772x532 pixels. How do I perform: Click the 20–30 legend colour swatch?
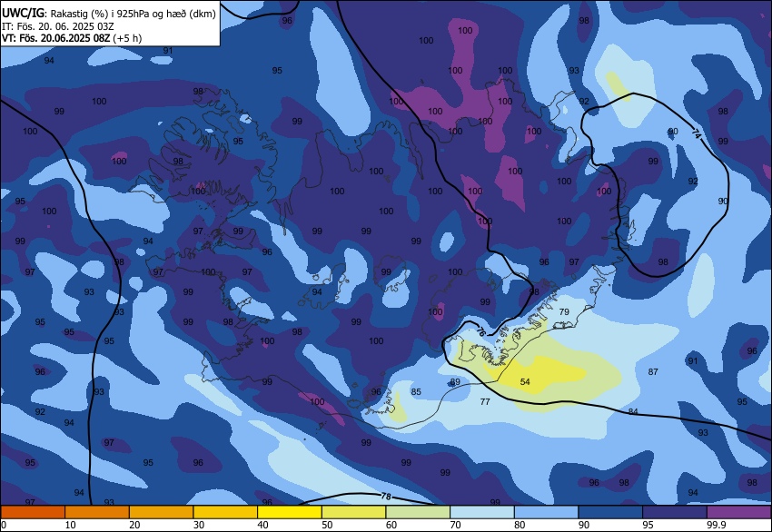point(162,512)
